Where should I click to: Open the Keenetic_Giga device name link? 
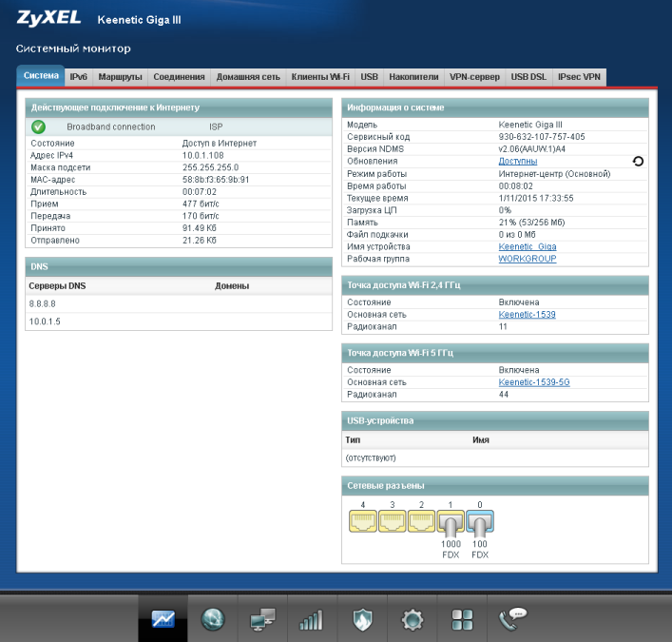pyautogui.click(x=528, y=246)
